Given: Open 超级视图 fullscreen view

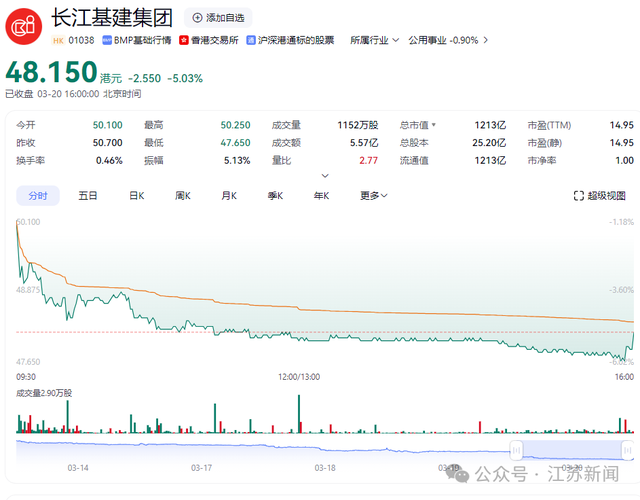Looking at the screenshot, I should coord(600,196).
